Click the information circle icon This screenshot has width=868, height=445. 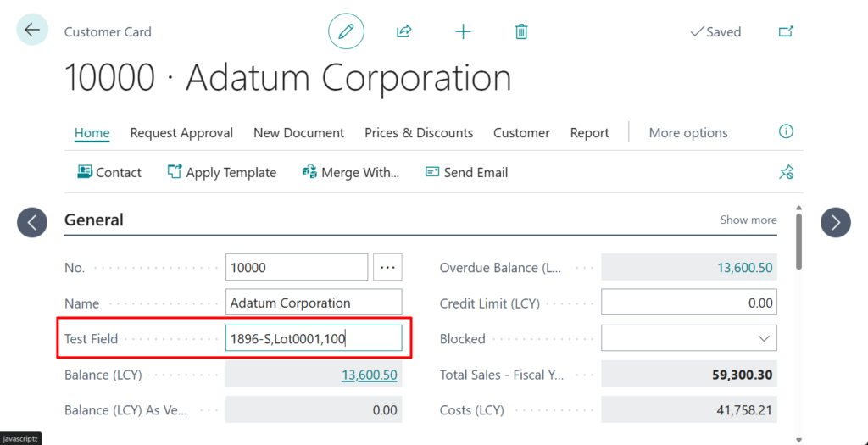pyautogui.click(x=786, y=132)
